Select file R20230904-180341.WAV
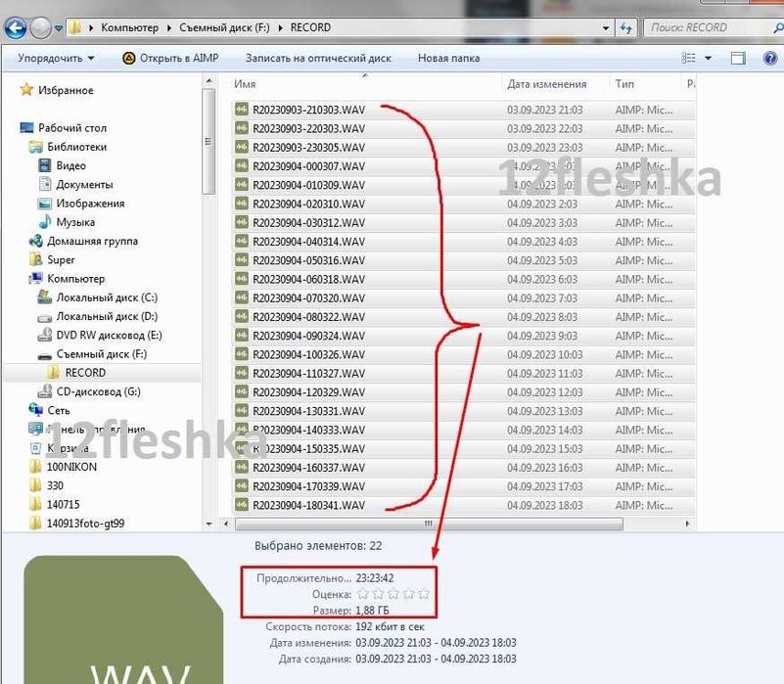 (309, 505)
